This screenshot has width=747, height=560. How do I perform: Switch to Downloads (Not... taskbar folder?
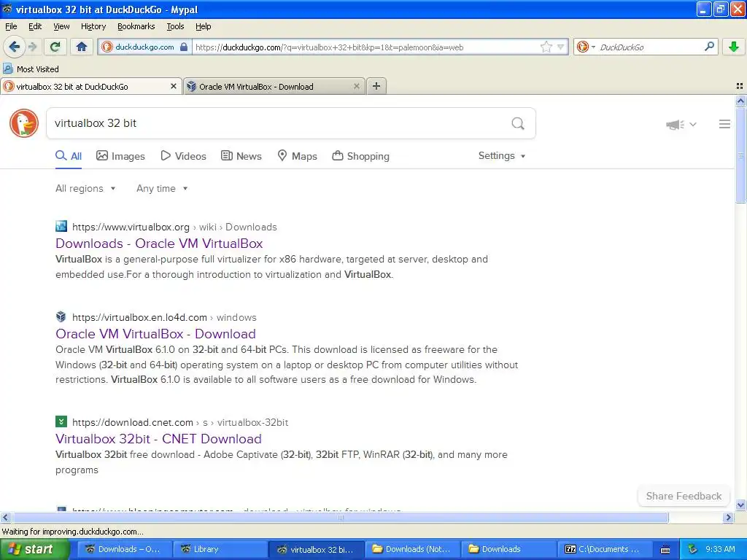[x=411, y=549]
